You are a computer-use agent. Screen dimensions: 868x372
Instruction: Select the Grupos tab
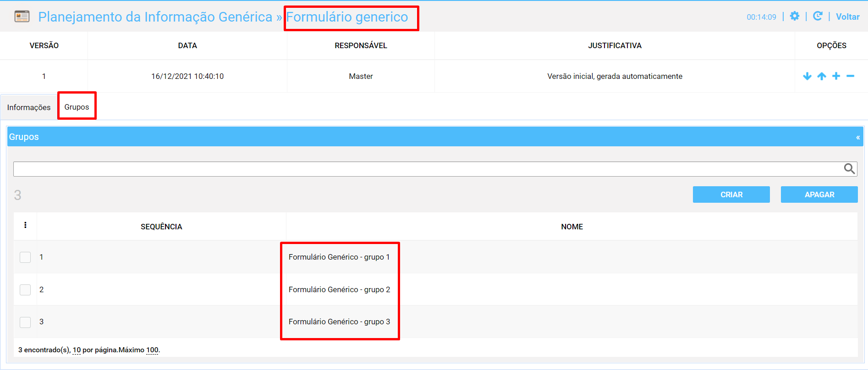pos(77,107)
